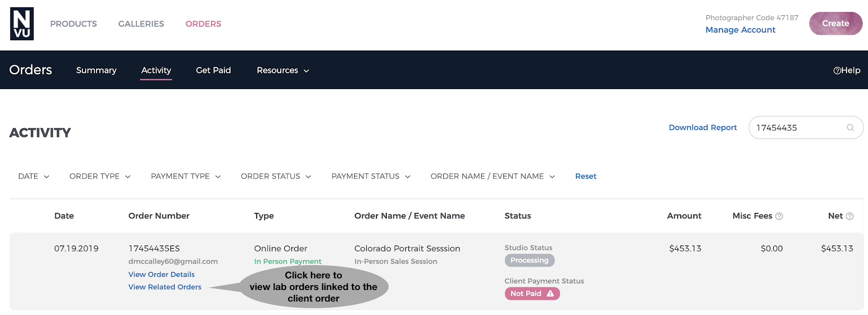Expand the Resources menu
Viewport: 868px width, 315px height.
(283, 70)
